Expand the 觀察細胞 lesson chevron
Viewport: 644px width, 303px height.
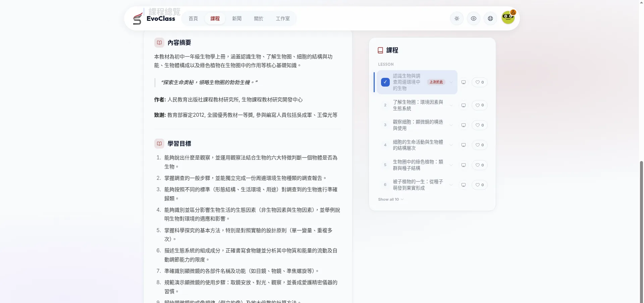(x=451, y=125)
